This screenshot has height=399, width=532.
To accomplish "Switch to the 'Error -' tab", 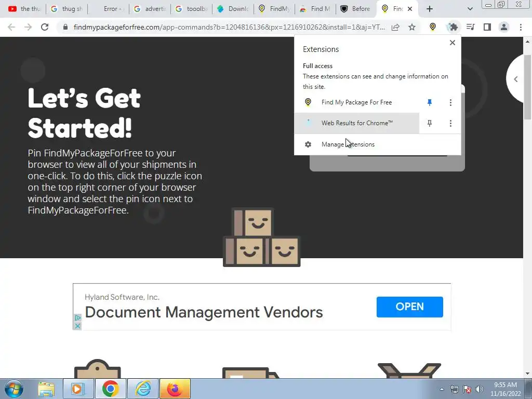I will 109,9.
